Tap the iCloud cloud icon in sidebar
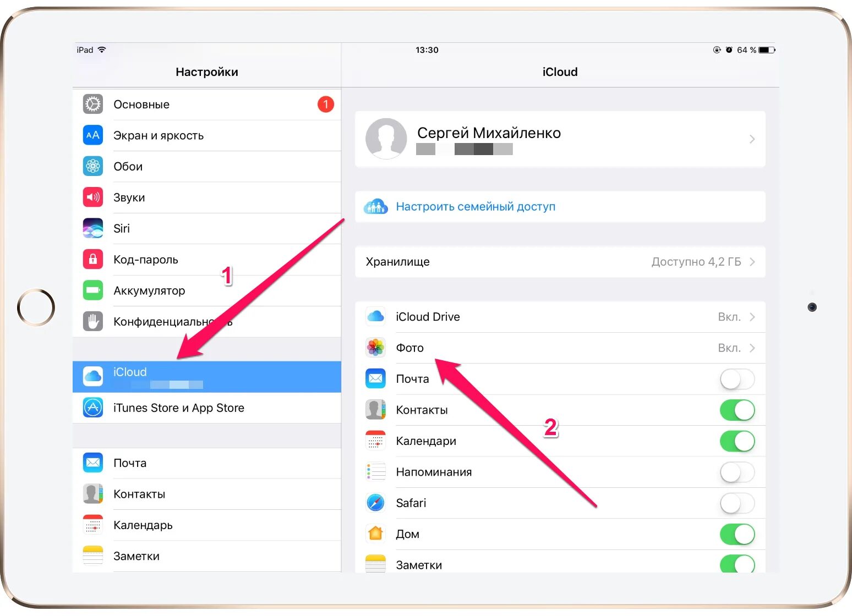The width and height of the screenshot is (852, 616). [93, 377]
